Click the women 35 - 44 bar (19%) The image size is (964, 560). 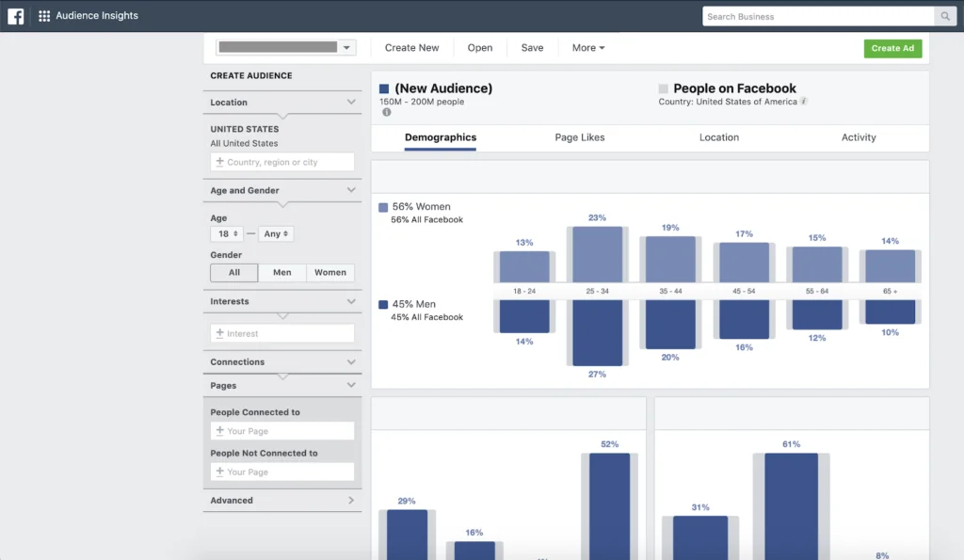[670, 260]
